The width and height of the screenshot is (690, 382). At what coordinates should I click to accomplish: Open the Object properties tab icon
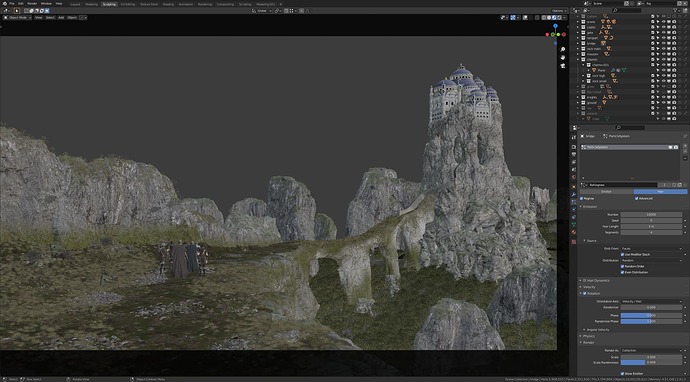(x=574, y=187)
